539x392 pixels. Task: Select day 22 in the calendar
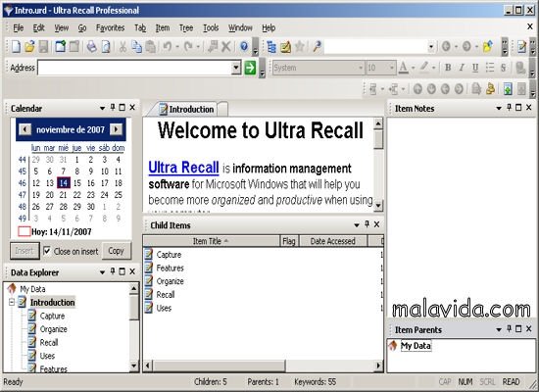[x=77, y=195]
